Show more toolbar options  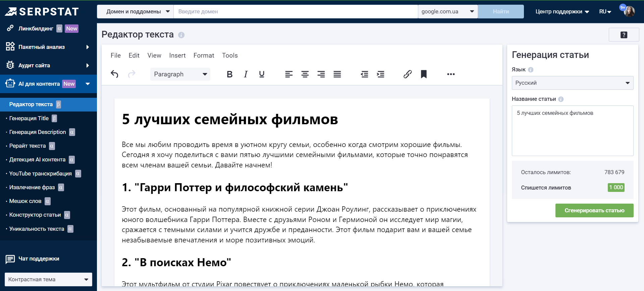coord(451,74)
